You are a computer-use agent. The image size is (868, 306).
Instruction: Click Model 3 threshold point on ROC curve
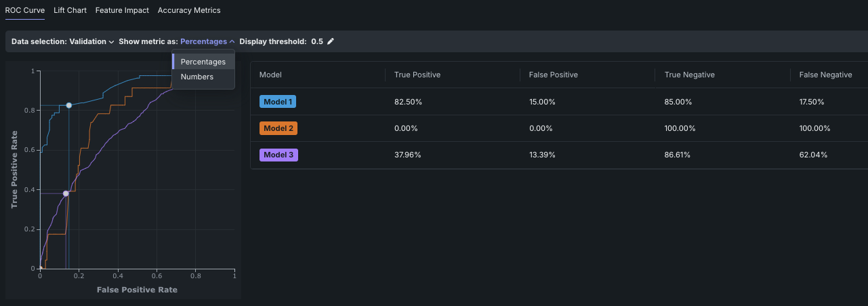tap(66, 193)
